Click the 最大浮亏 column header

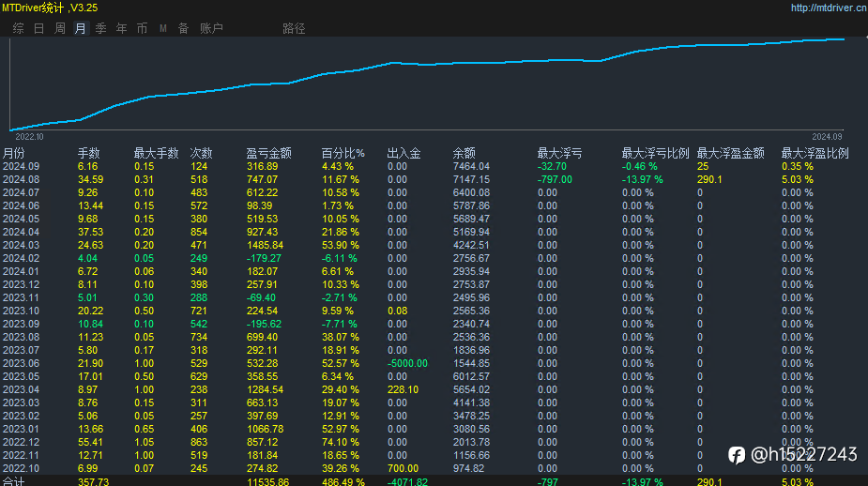[x=559, y=153]
